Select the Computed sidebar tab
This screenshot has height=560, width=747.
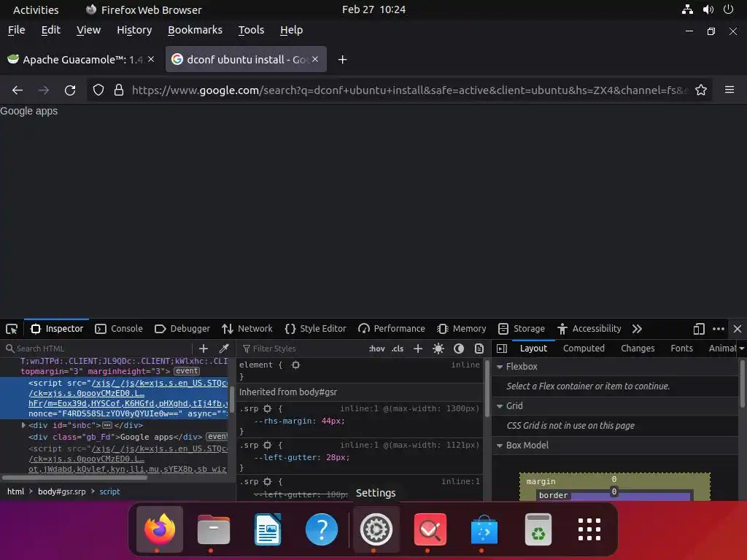coord(584,348)
